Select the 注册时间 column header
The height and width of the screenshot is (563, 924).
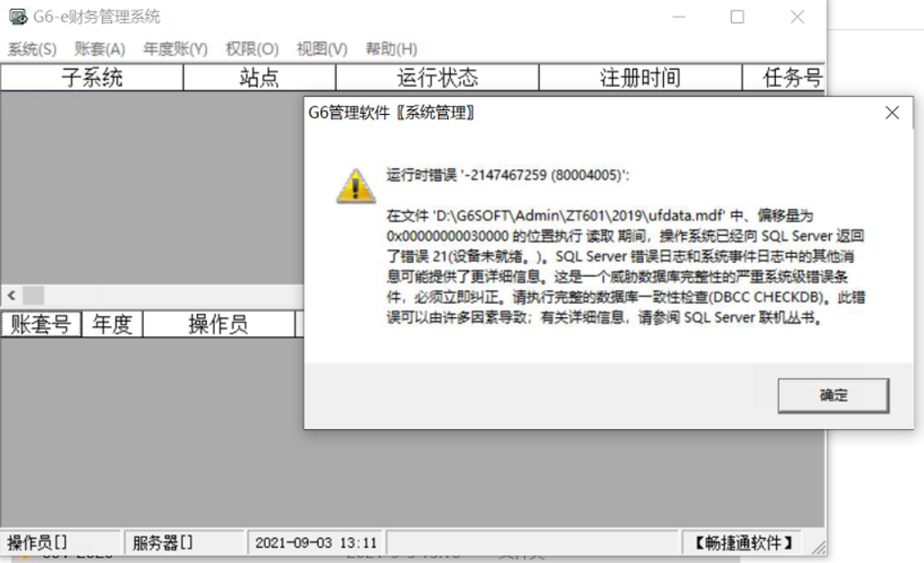(x=640, y=78)
